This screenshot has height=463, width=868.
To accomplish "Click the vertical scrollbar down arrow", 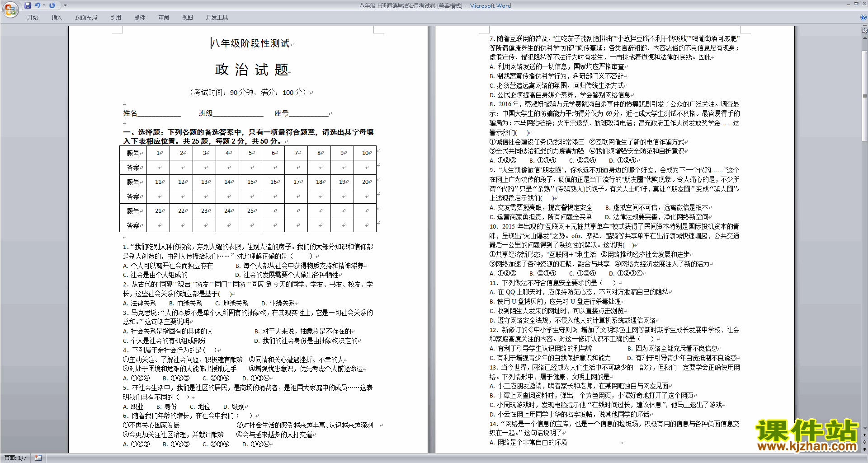I will tap(865, 428).
